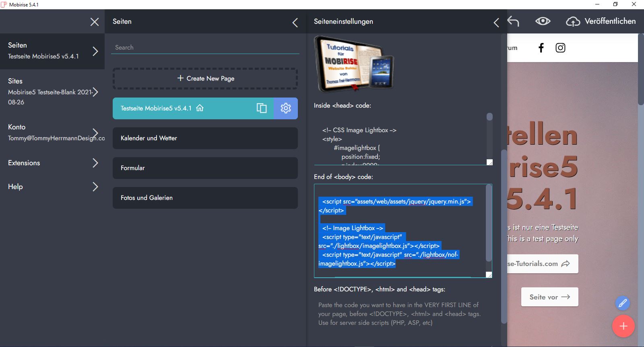Viewport: 644px width, 347px height.
Task: Select the Kalender und Wetter page
Action: point(205,138)
